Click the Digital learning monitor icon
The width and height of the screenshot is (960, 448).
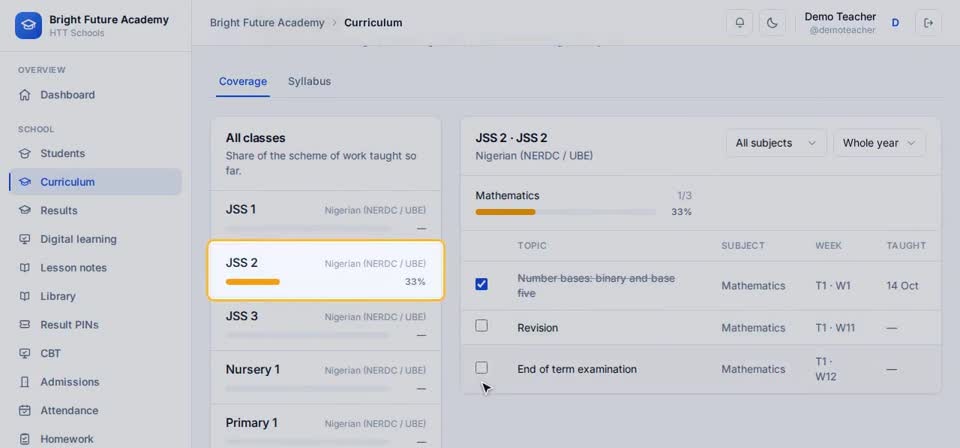point(24,239)
